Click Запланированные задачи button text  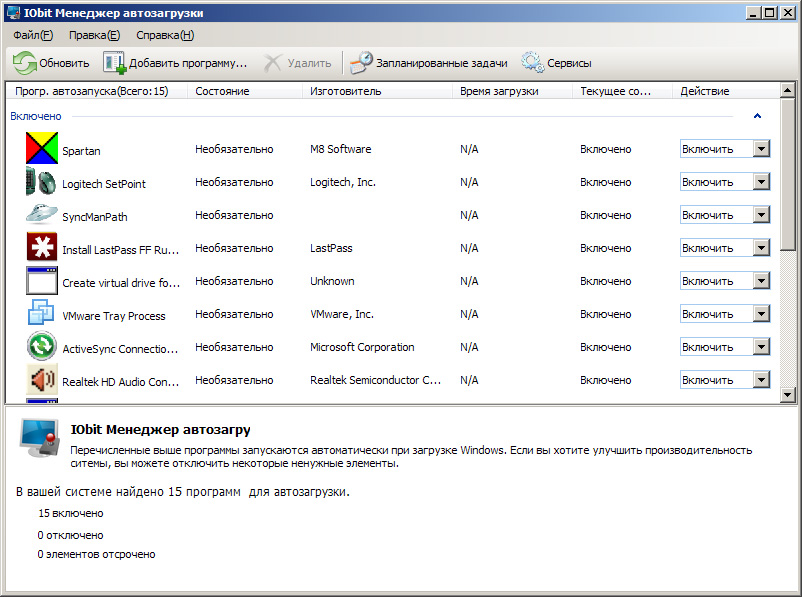[x=442, y=63]
